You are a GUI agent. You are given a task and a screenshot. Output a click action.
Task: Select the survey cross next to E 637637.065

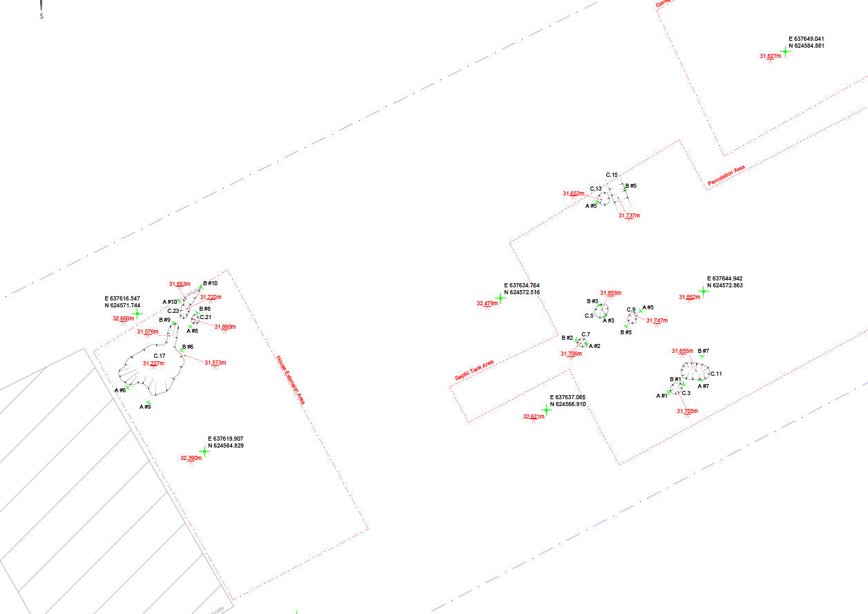546,410
